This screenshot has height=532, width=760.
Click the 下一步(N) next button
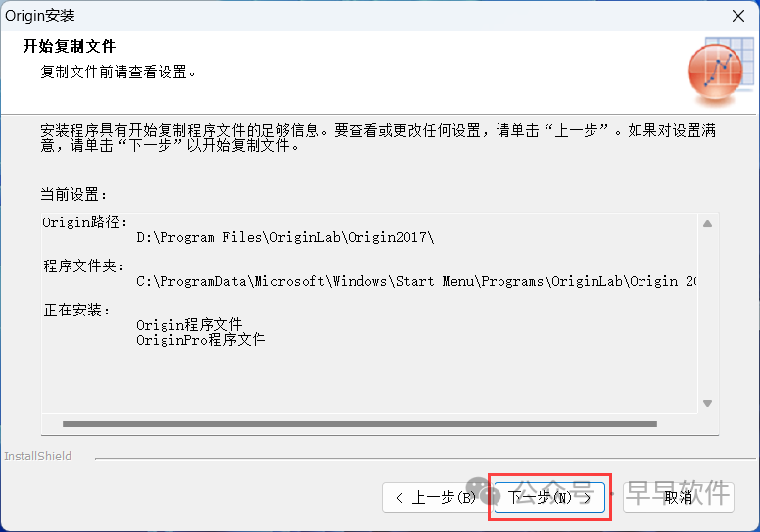[549, 497]
